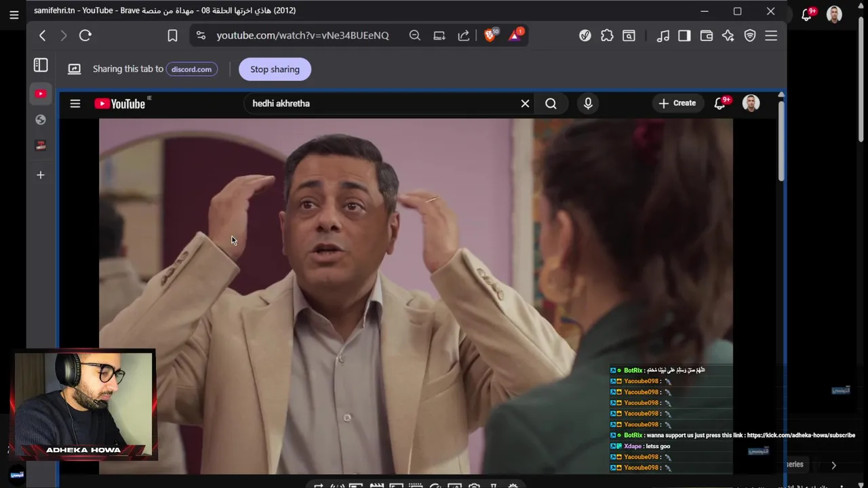Open Brave Rewards triangle icon
Screen dimensions: 868x488
tap(515, 35)
